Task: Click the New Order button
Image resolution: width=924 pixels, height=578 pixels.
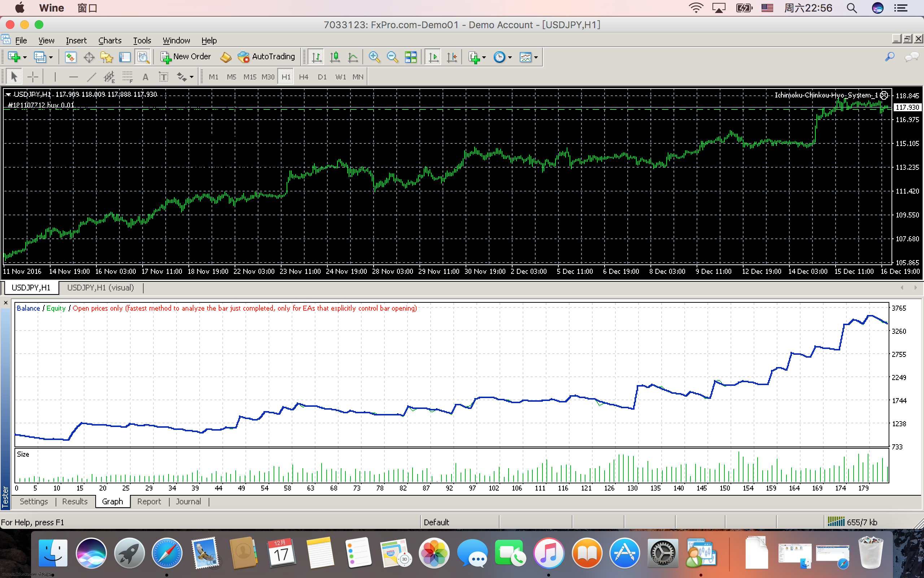Action: (186, 57)
